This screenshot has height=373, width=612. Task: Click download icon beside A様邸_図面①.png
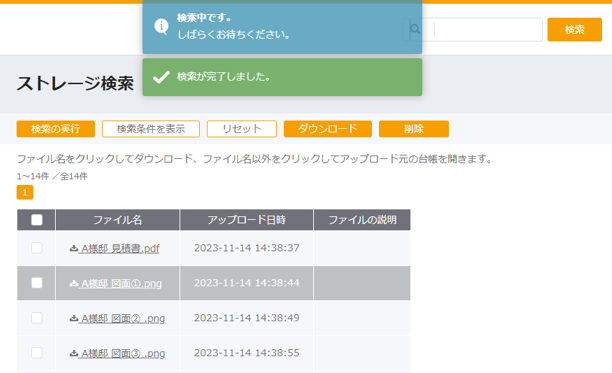[74, 283]
